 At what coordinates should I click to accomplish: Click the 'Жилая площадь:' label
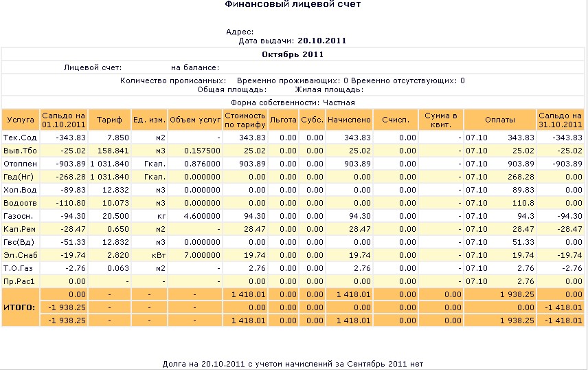click(x=329, y=89)
